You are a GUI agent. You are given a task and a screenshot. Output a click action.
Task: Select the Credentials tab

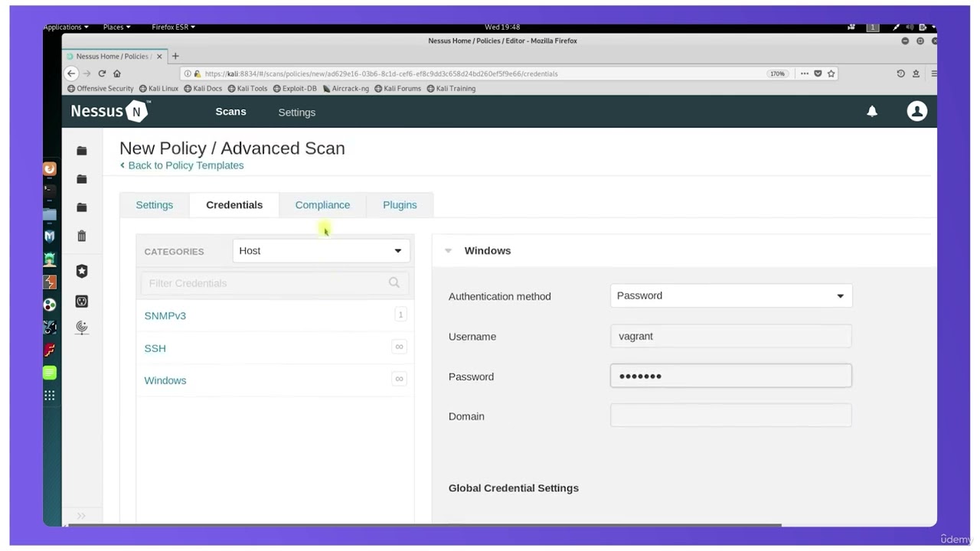coord(234,205)
